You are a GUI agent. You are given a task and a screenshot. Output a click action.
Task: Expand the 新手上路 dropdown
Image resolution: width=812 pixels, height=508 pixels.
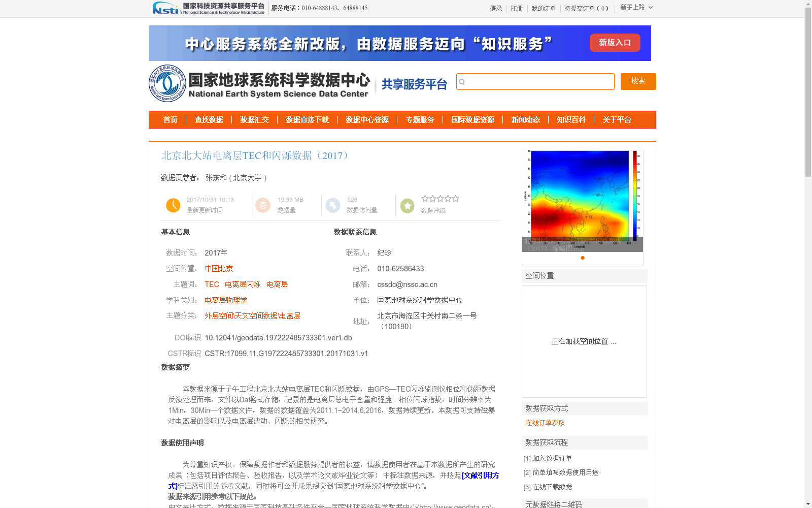point(636,7)
